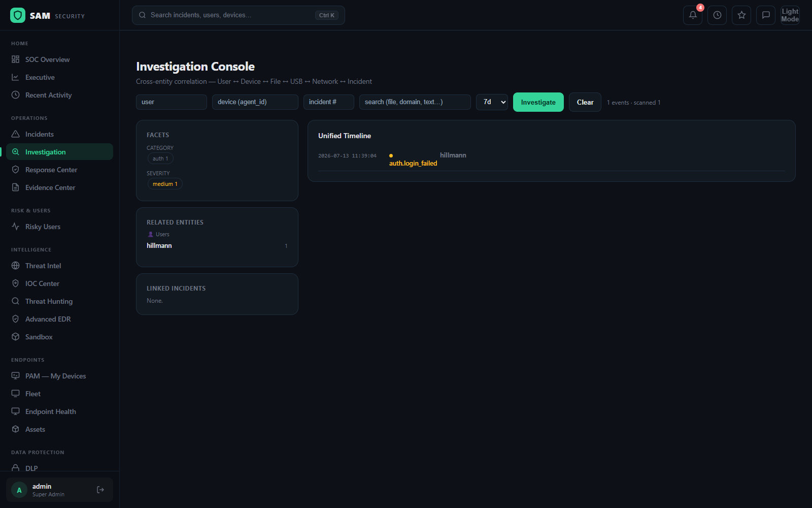The image size is (812, 508).
Task: Click the Assets box icon
Action: (16, 429)
